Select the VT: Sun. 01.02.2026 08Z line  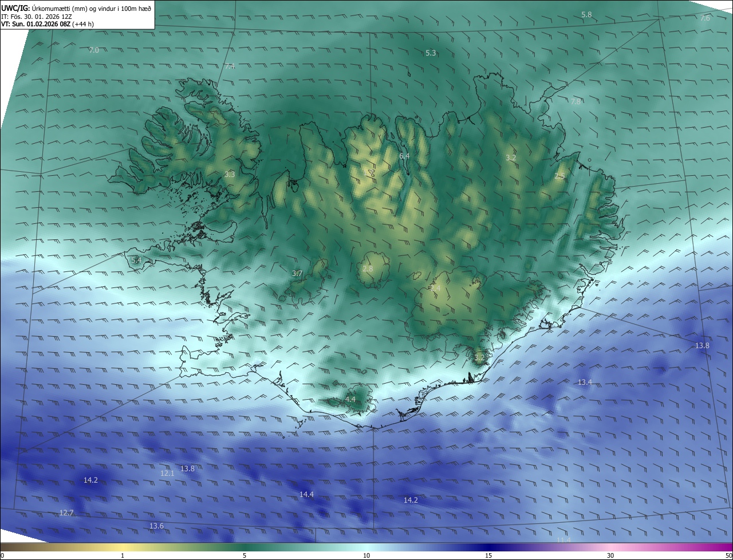[48, 24]
